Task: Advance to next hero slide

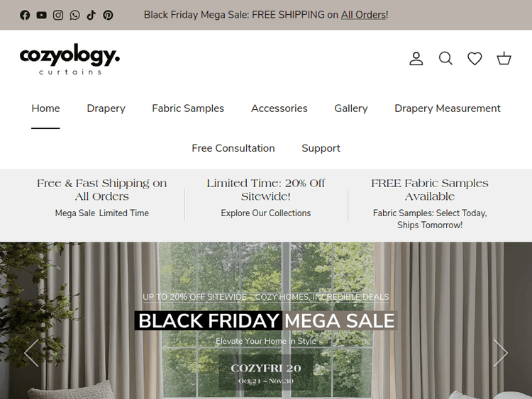Action: (x=501, y=353)
